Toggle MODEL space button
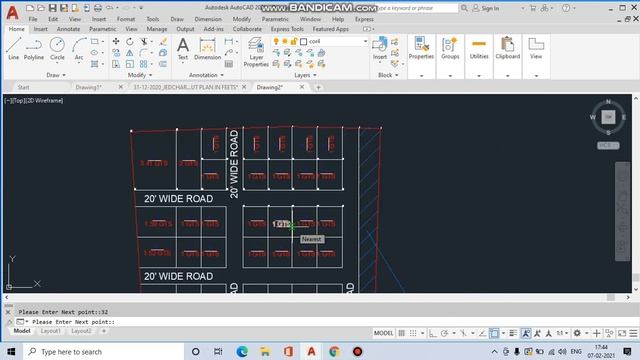The width and height of the screenshot is (640, 360). 384,333
